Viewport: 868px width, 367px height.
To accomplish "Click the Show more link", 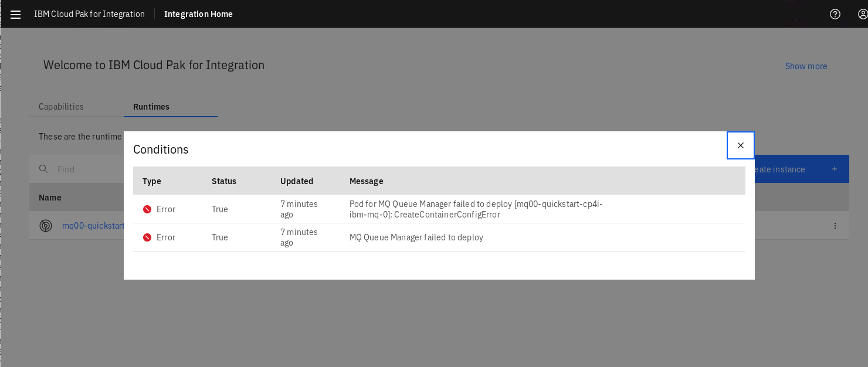I will (x=806, y=66).
